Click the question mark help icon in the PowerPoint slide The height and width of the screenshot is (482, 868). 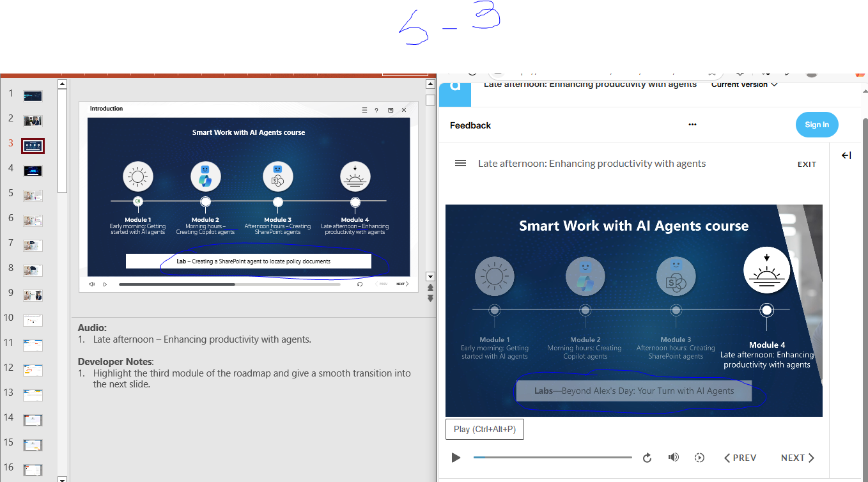point(376,110)
